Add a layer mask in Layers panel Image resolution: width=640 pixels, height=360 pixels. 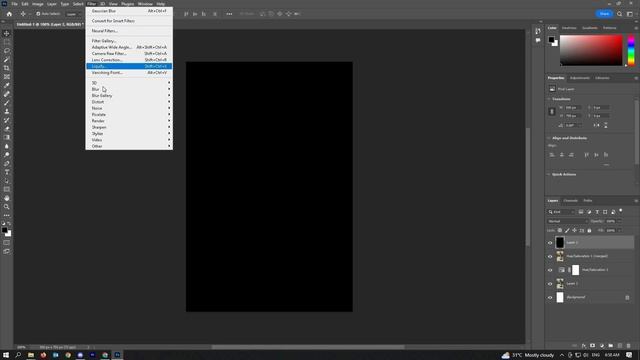(x=593, y=346)
